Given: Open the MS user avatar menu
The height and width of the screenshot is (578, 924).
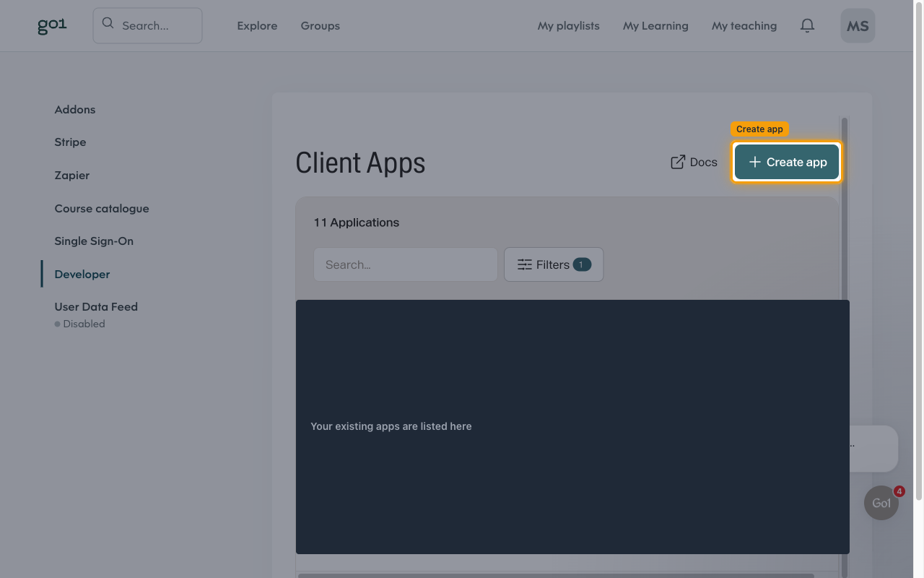Looking at the screenshot, I should click(x=858, y=26).
